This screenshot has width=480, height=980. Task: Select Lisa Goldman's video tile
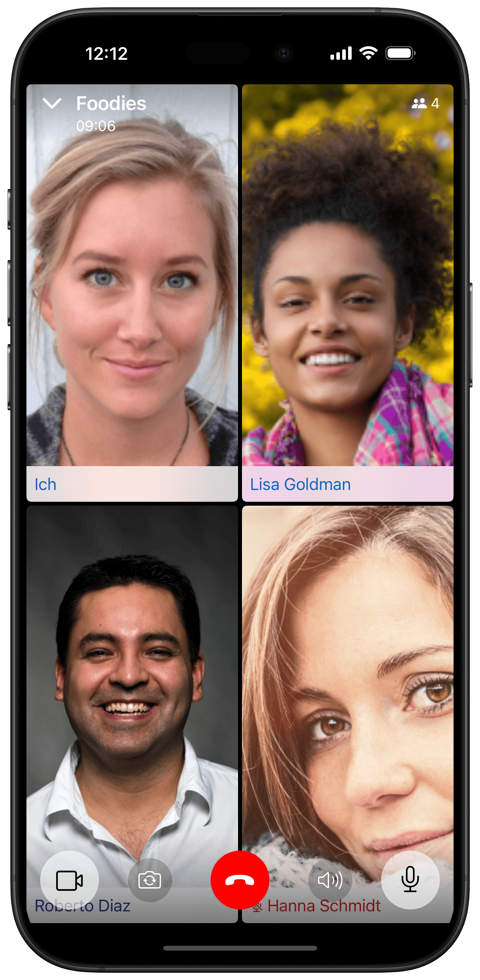pos(348,293)
